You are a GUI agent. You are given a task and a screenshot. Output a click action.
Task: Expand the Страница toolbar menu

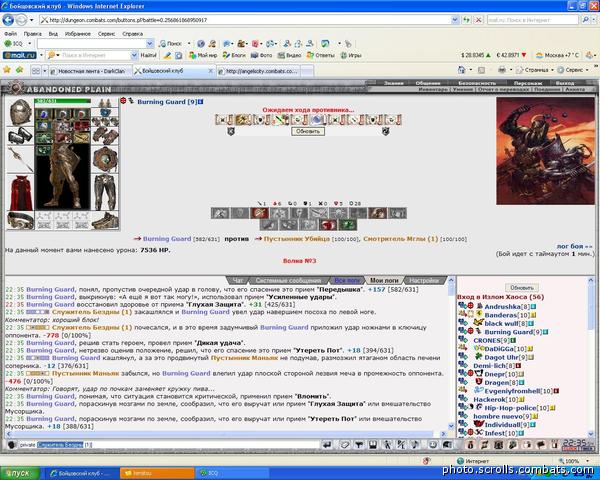(x=534, y=70)
